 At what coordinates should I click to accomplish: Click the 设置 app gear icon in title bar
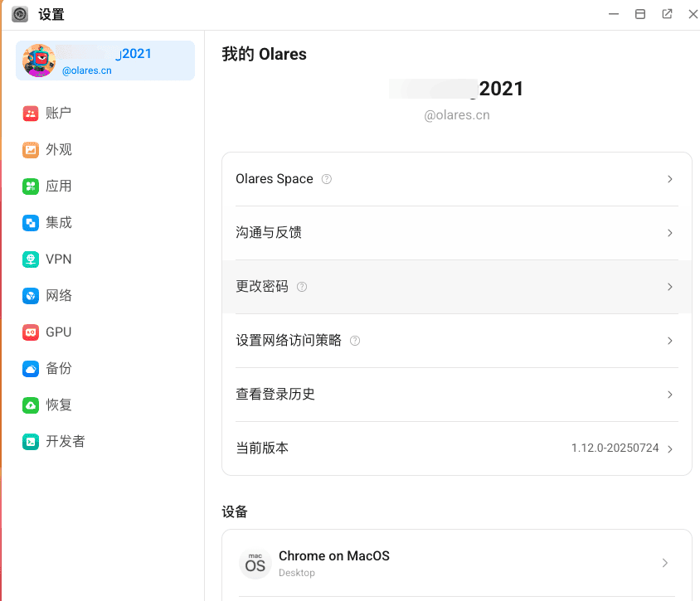click(20, 14)
